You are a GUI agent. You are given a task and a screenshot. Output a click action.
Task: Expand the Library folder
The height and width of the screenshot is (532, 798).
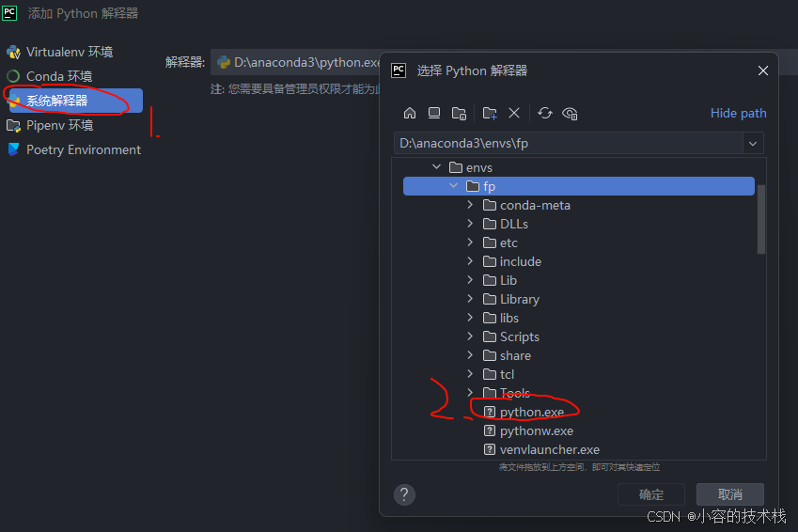point(470,299)
